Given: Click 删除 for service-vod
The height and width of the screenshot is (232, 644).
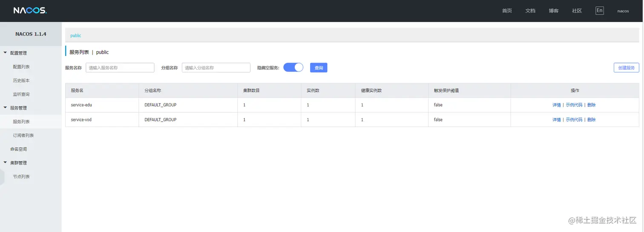Looking at the screenshot, I should tap(591, 120).
